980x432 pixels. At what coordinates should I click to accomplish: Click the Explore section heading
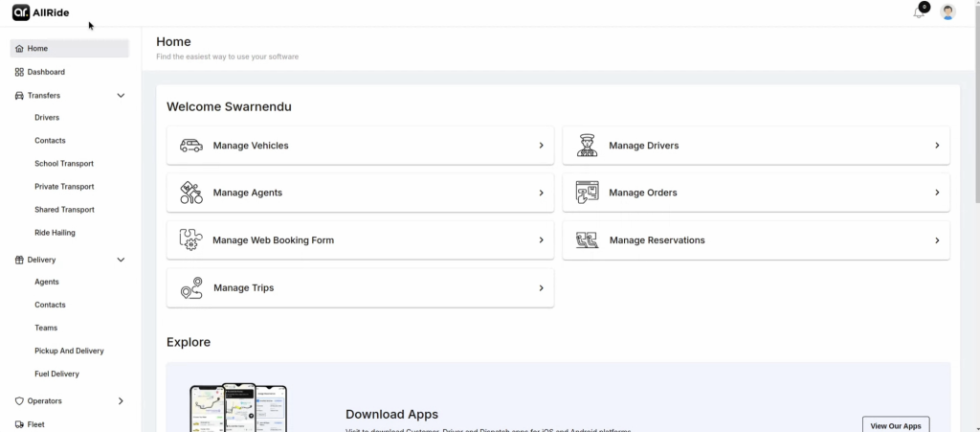click(x=189, y=342)
